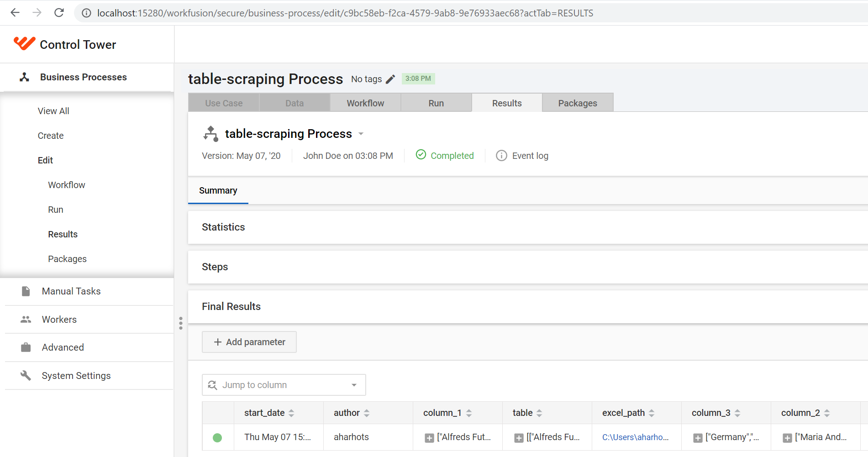Screen dimensions: 868x457
Task: Sort by table column arrows
Action: point(539,413)
